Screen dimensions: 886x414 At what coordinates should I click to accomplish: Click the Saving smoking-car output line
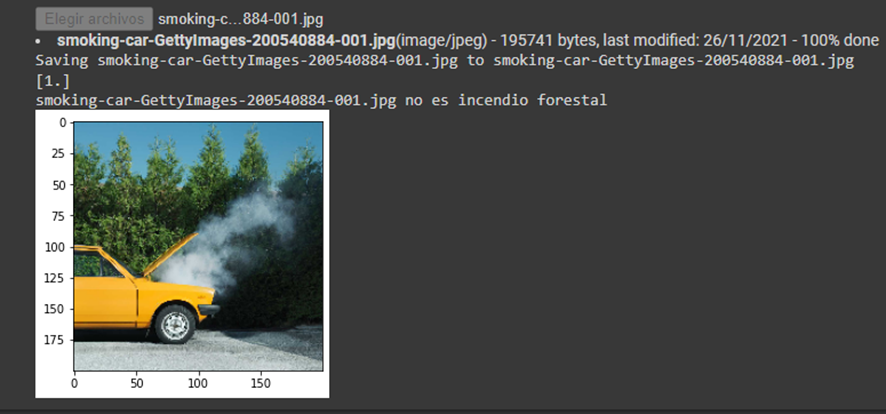point(445,60)
